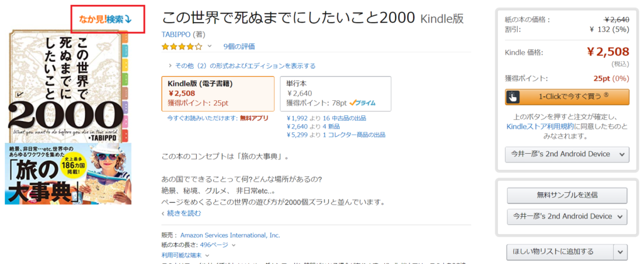Click the 1-Click buy hand icon
The width and height of the screenshot is (644, 264).
pyautogui.click(x=513, y=96)
